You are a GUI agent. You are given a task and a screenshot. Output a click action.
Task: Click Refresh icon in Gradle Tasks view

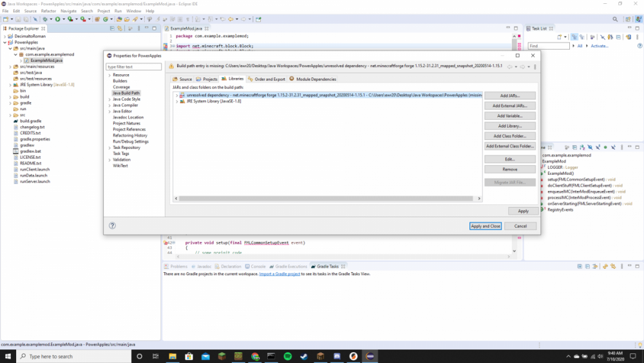pyautogui.click(x=605, y=266)
